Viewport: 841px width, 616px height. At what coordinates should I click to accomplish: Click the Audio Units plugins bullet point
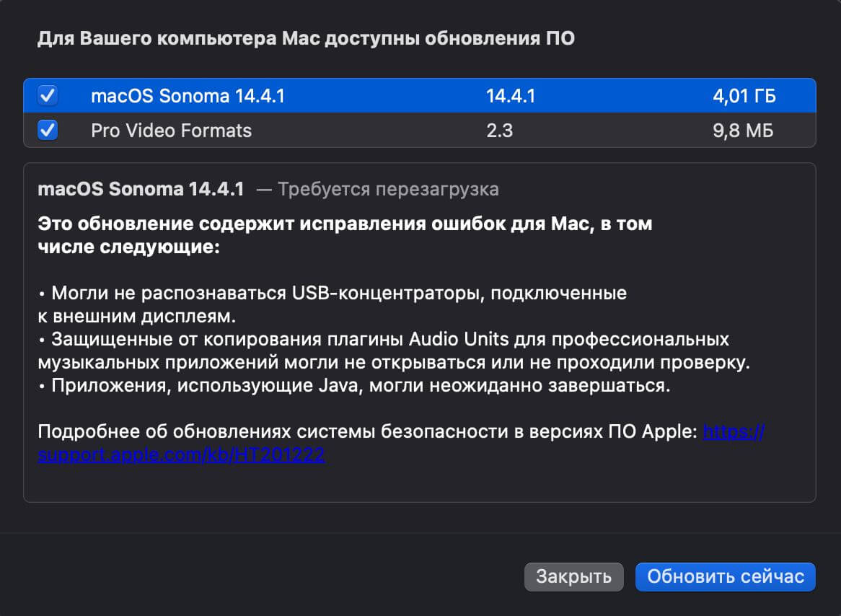point(393,338)
